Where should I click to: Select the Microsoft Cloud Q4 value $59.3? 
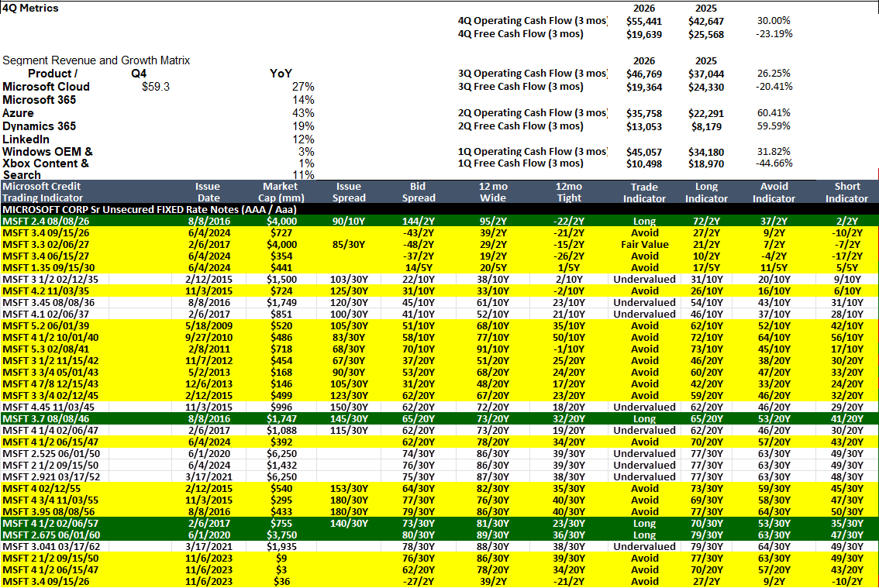click(156, 87)
